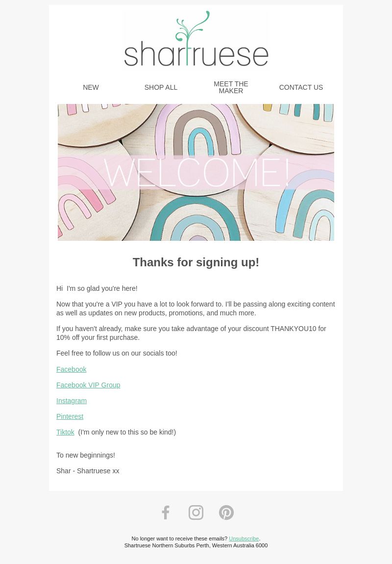Click the Shartruese Perth address line
392x564 pixels.
tap(196, 545)
